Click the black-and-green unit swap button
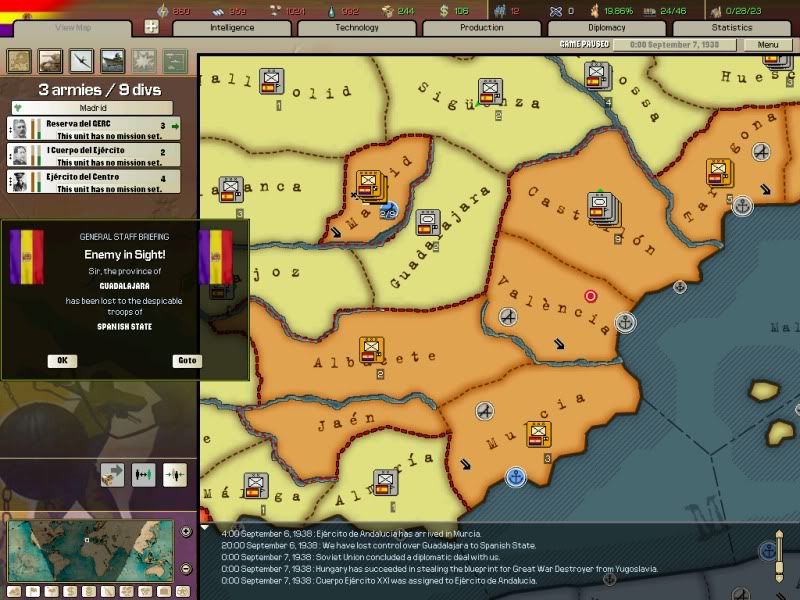Viewport: 800px width, 600px height. pos(143,475)
